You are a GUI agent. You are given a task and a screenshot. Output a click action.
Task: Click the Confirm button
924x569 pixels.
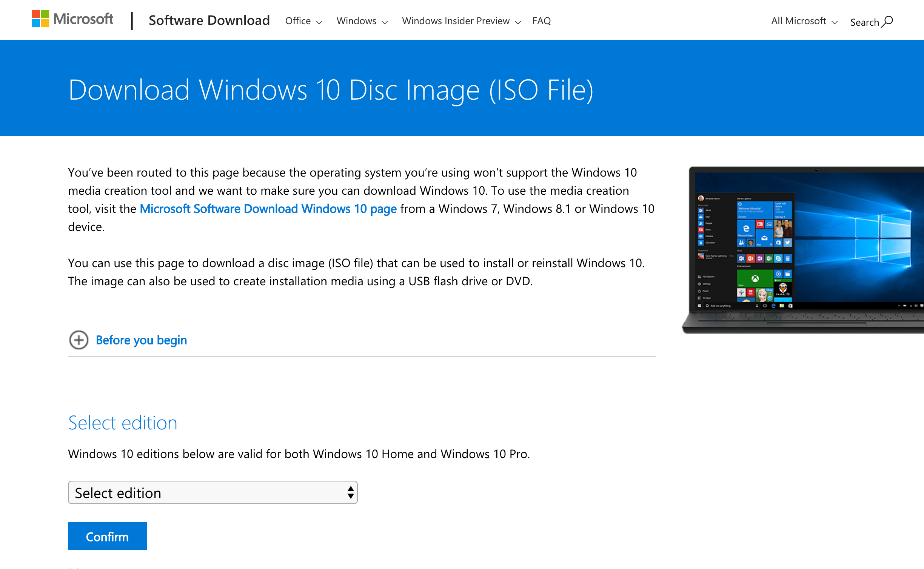click(107, 536)
